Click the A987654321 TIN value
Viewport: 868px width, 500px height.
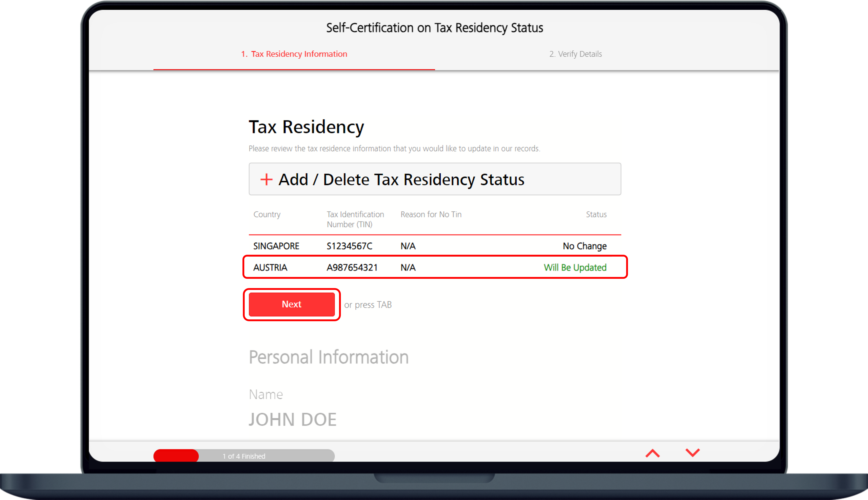pos(352,267)
